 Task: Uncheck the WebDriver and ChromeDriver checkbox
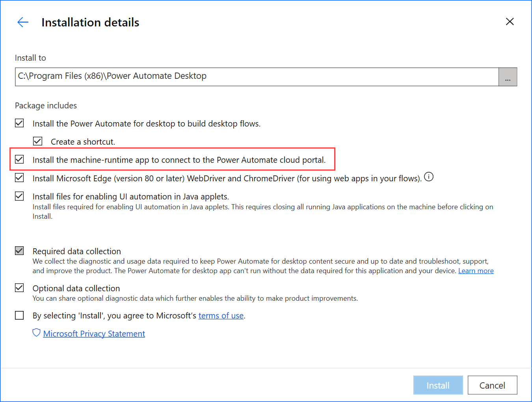pyautogui.click(x=19, y=178)
